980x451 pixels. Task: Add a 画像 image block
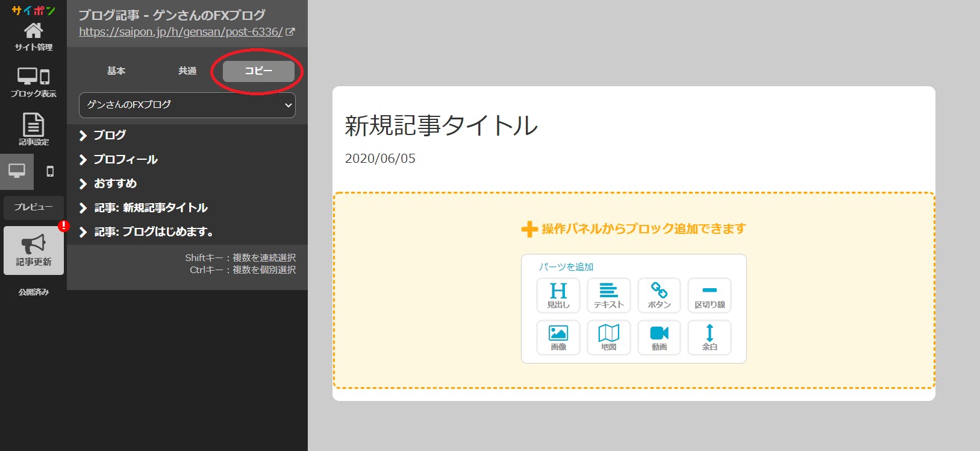[558, 338]
